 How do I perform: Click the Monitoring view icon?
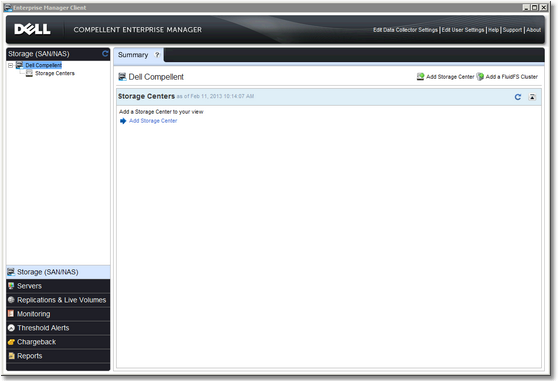coord(11,314)
